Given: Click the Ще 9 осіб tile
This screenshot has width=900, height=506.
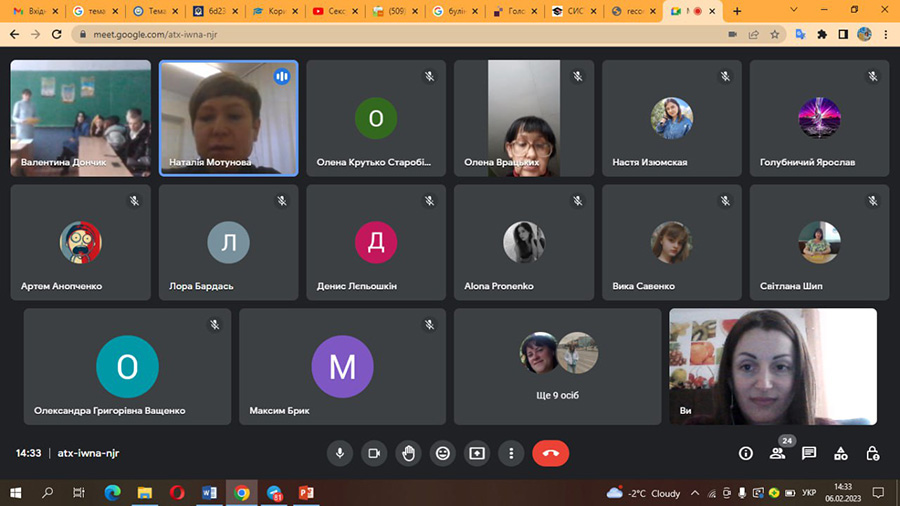Looking at the screenshot, I should pyautogui.click(x=557, y=367).
